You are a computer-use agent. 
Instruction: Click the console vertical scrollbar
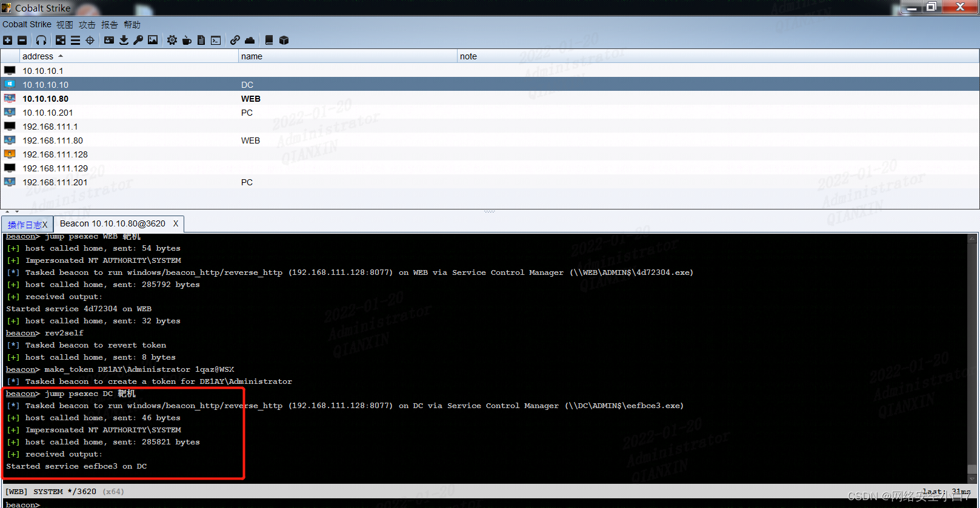point(972,357)
